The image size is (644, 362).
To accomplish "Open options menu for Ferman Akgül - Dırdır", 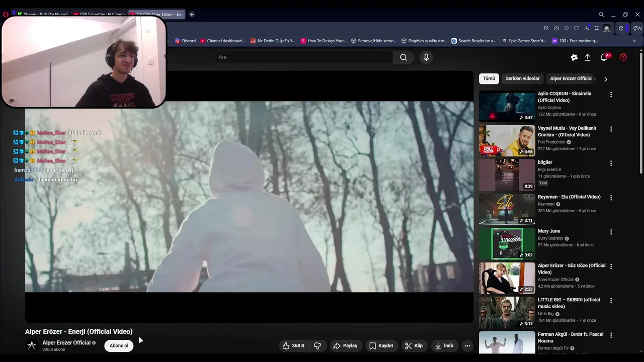I will pyautogui.click(x=611, y=335).
